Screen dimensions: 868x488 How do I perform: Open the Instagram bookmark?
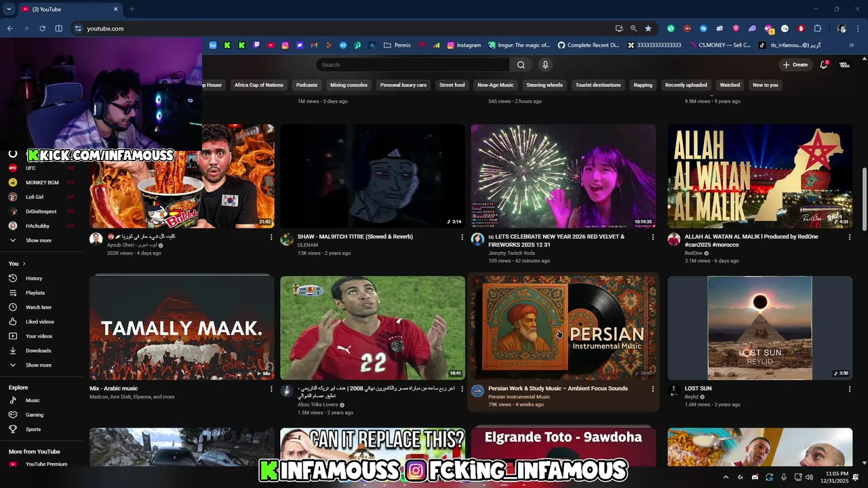point(464,45)
